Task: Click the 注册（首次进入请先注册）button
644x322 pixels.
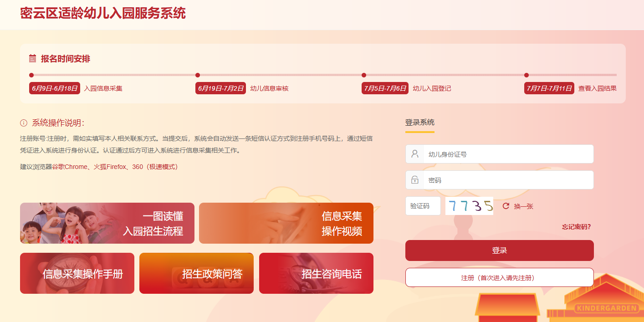Action: 500,277
